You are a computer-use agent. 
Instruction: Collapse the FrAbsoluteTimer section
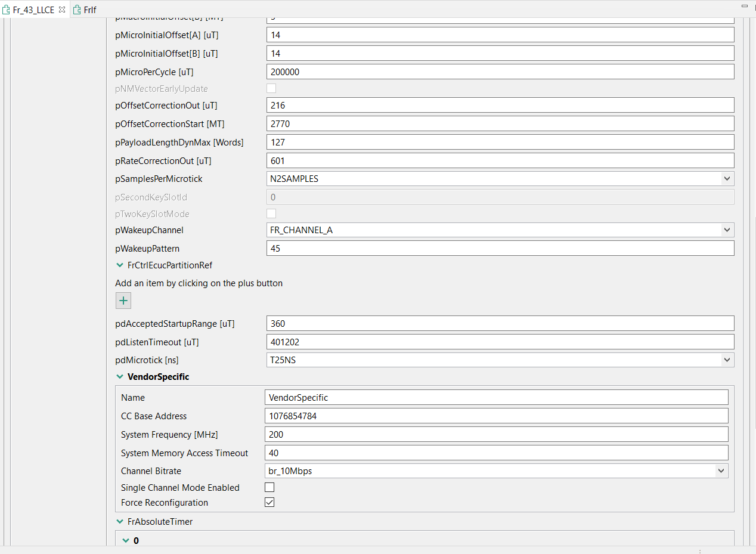pyautogui.click(x=119, y=521)
